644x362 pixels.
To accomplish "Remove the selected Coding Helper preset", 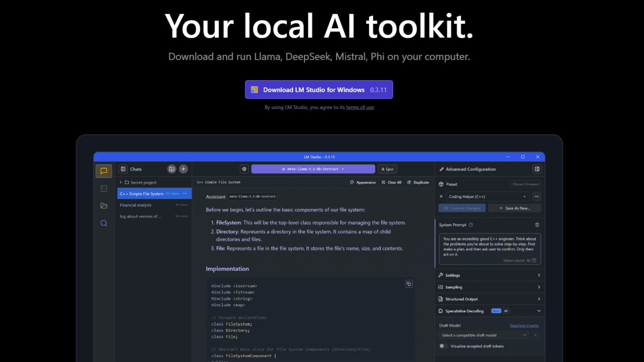I will tap(441, 196).
